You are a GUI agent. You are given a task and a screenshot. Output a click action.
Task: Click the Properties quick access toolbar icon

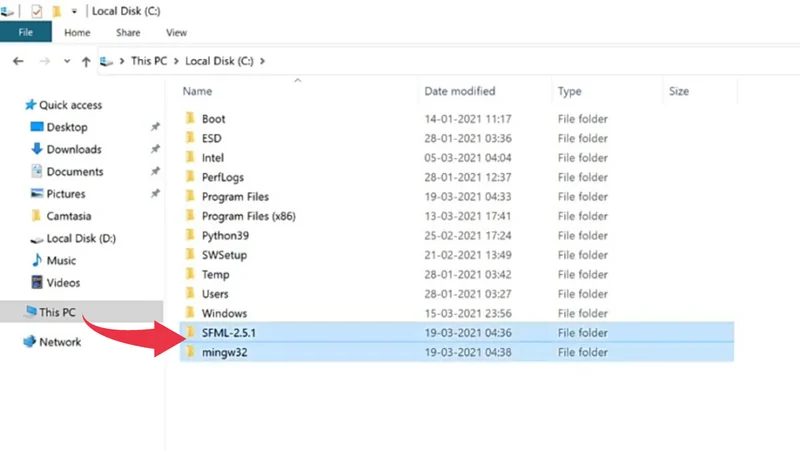[x=37, y=11]
